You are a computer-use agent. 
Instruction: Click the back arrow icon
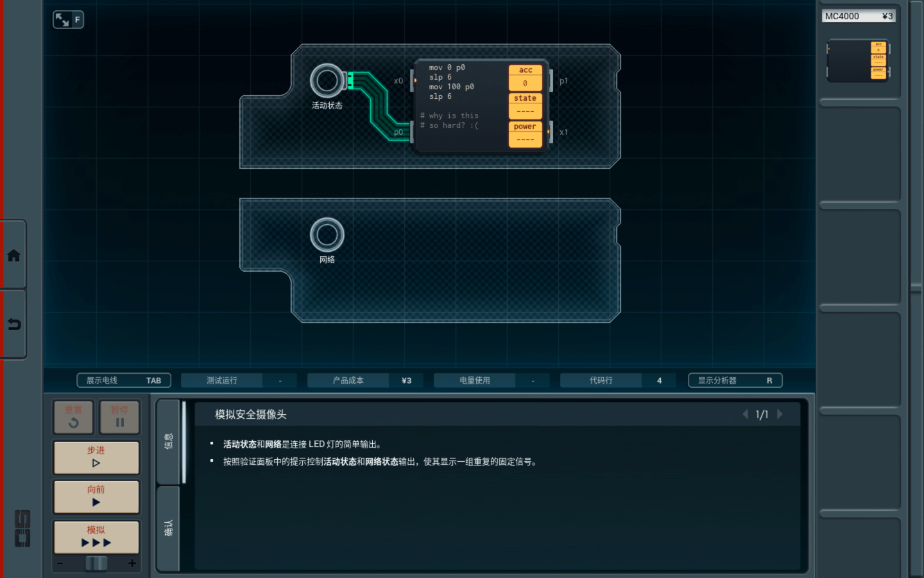13,324
